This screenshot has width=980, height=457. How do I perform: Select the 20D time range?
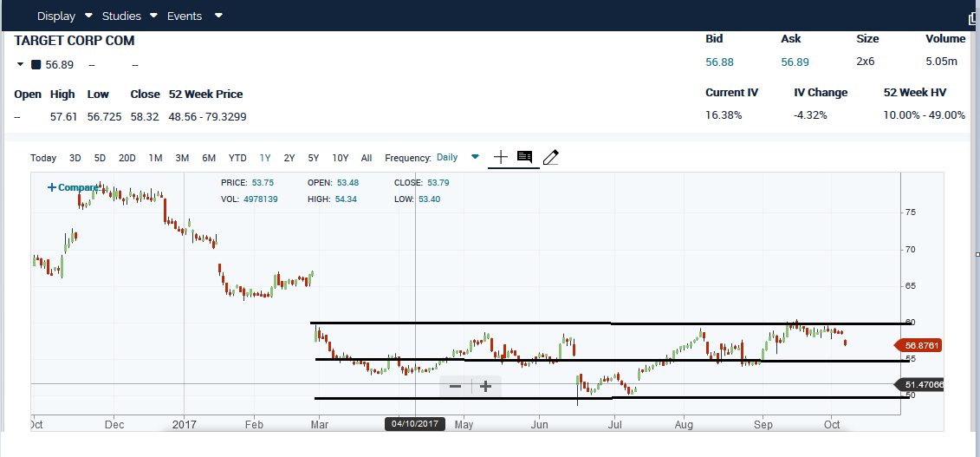[x=127, y=158]
